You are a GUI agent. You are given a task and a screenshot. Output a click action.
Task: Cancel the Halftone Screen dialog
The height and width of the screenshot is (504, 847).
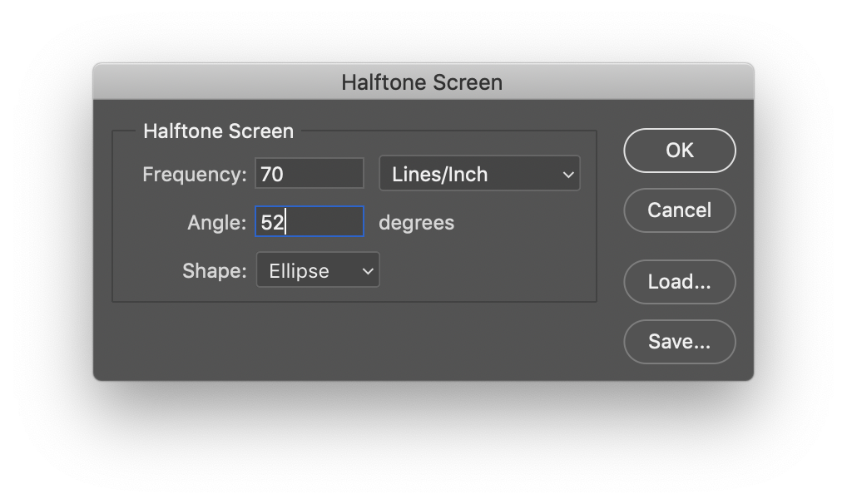(679, 210)
